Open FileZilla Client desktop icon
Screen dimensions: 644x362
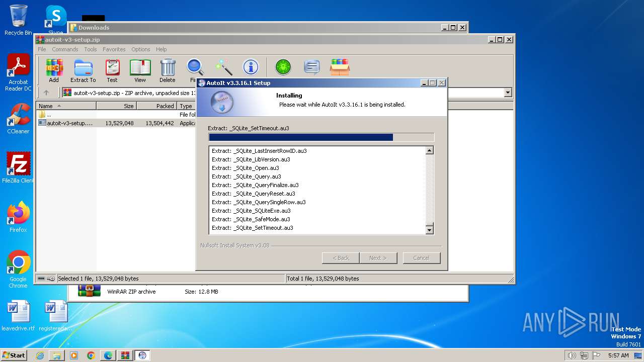pyautogui.click(x=18, y=167)
